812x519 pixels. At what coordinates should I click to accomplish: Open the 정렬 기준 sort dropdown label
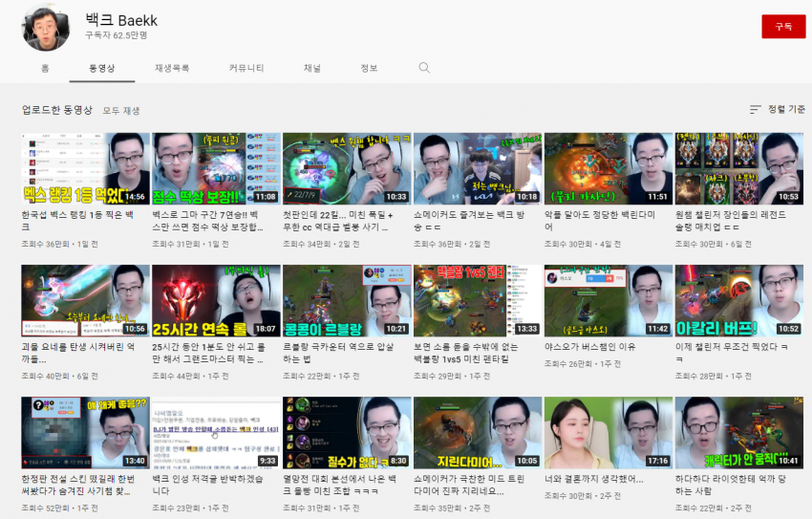coord(786,109)
